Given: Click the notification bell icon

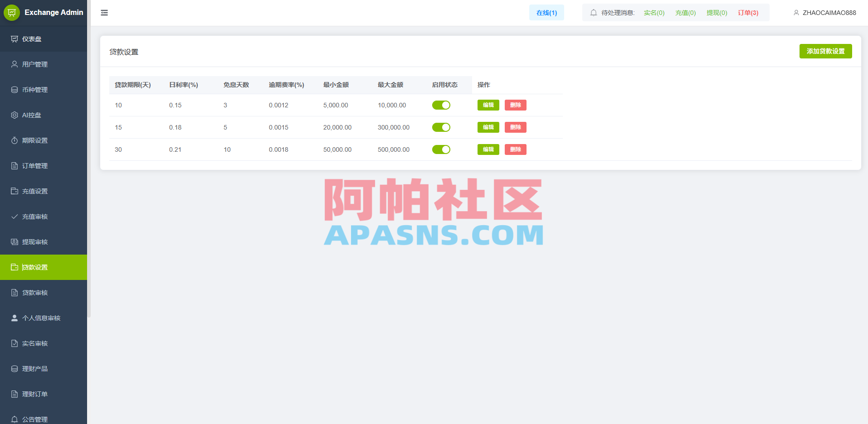Looking at the screenshot, I should tap(593, 13).
